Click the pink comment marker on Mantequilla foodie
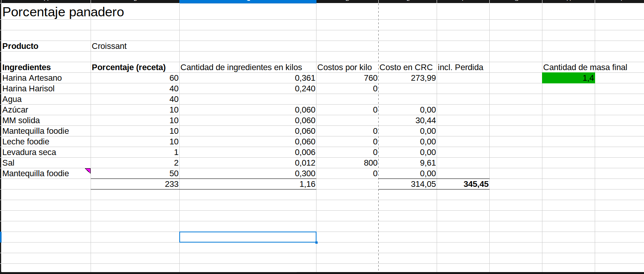The height and width of the screenshot is (274, 644). point(88,171)
